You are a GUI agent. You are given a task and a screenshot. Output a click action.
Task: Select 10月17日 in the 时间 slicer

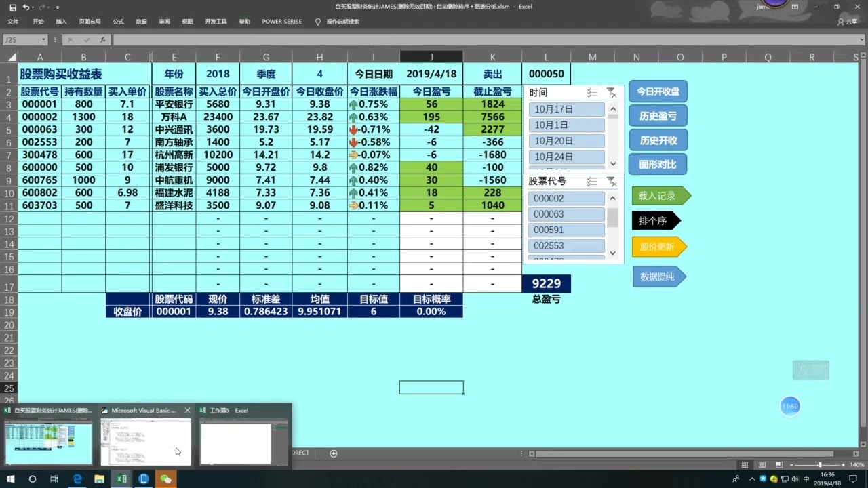point(566,109)
